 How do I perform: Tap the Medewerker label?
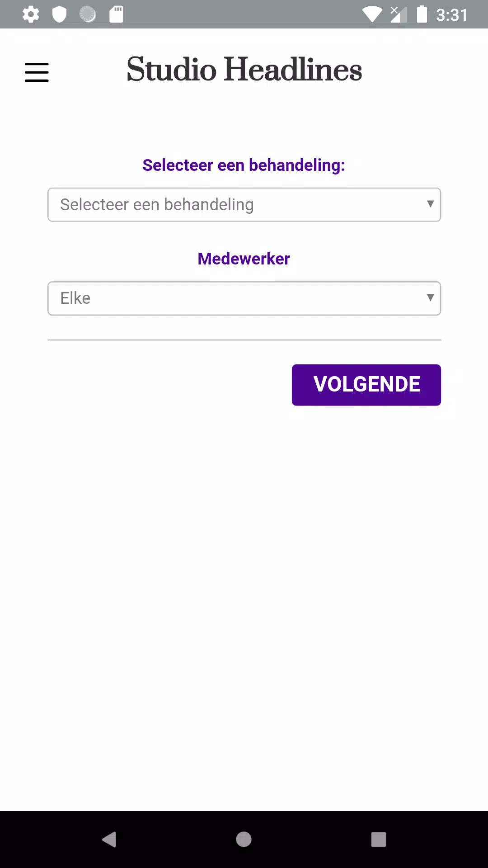pyautogui.click(x=244, y=259)
